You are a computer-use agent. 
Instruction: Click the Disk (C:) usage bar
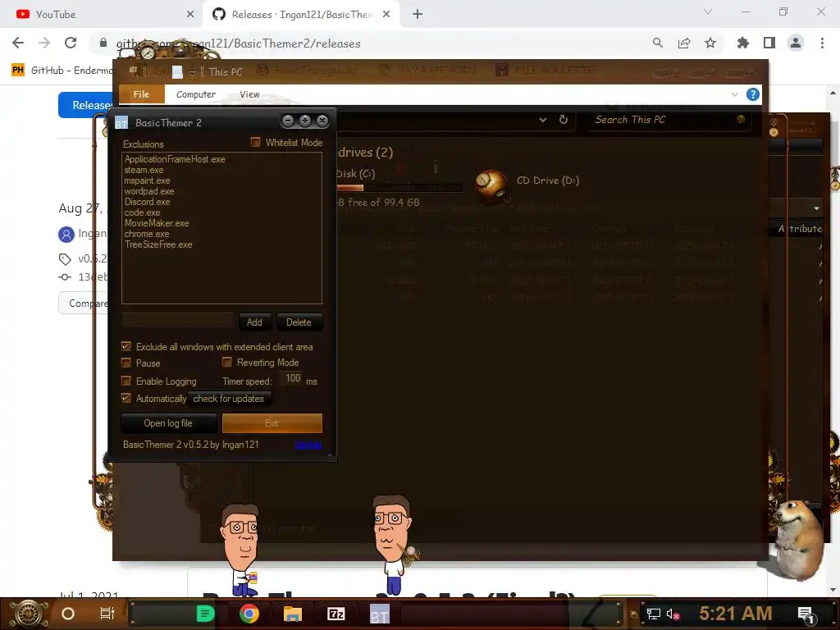(399, 188)
